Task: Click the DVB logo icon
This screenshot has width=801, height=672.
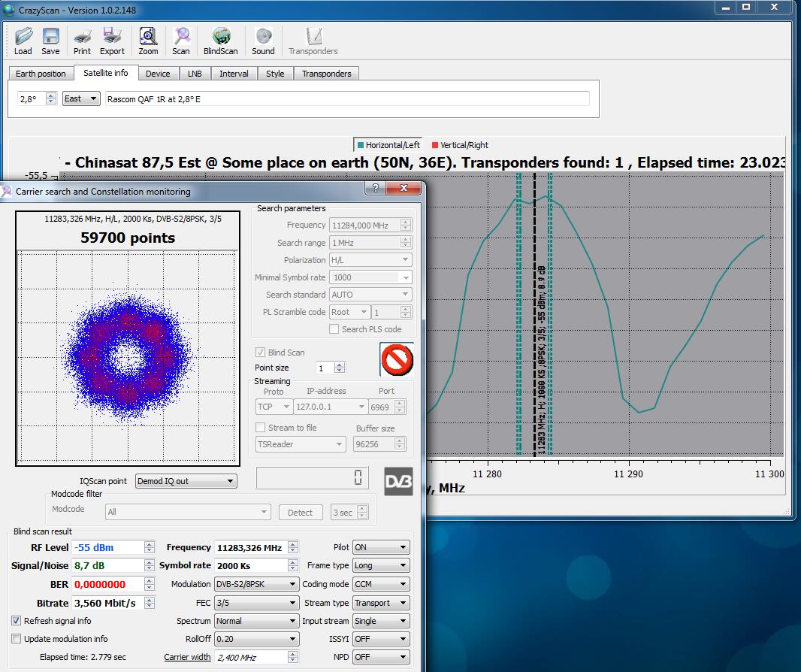Action: (398, 481)
